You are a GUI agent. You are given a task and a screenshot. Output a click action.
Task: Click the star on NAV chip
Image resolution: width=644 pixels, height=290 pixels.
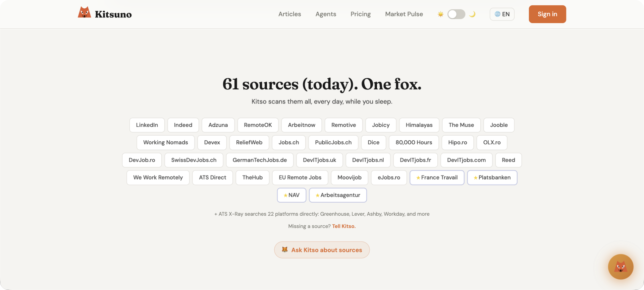coord(285,195)
